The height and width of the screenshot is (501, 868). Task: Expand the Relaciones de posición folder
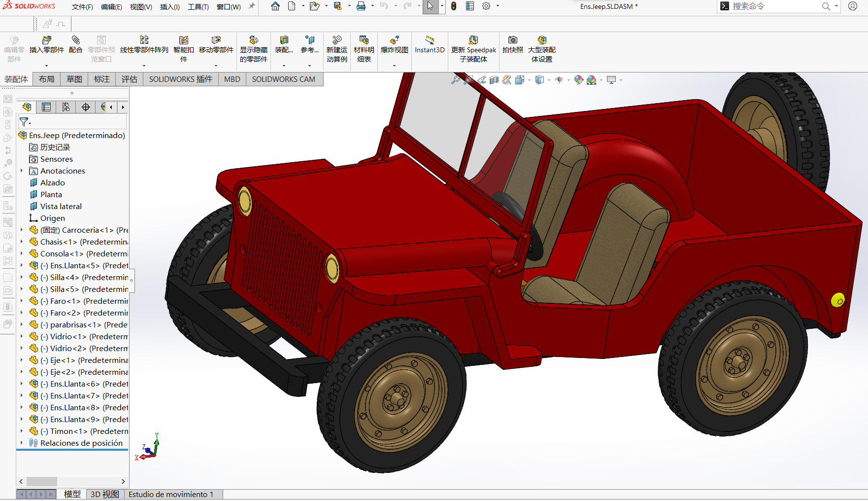[22, 443]
